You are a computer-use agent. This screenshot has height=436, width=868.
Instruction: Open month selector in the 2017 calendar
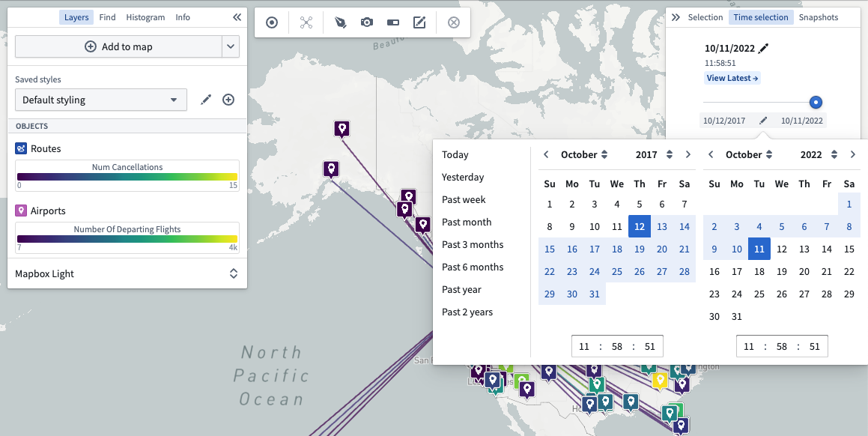click(x=584, y=154)
